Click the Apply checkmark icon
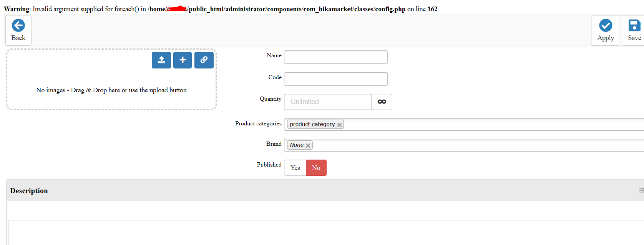 pos(605,26)
